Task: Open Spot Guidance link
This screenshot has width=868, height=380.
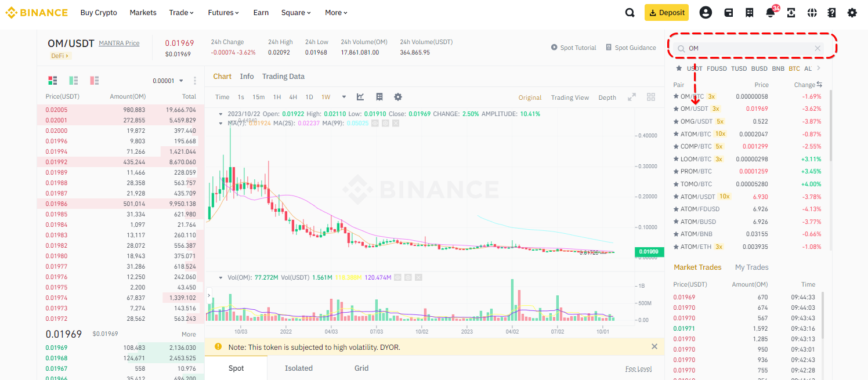Action: tap(631, 48)
